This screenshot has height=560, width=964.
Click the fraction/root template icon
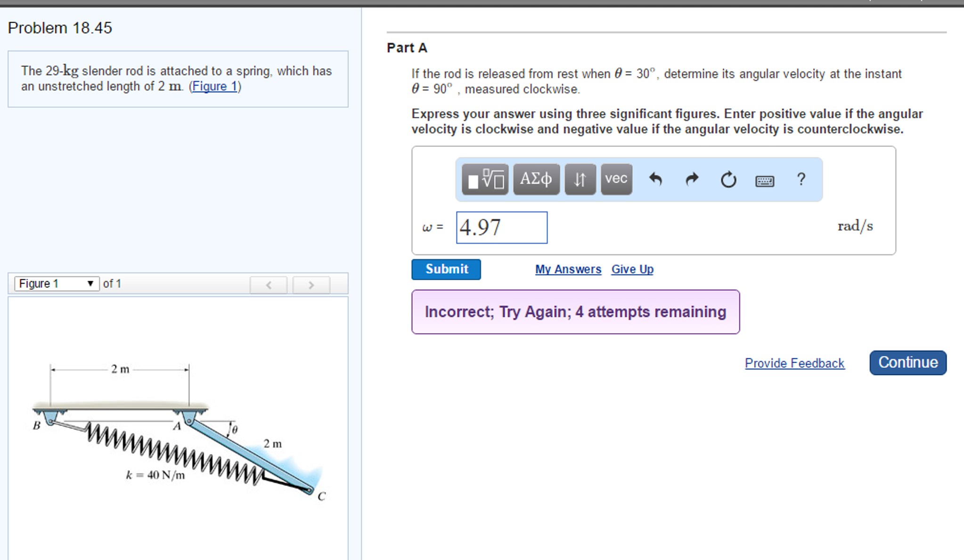(x=485, y=179)
